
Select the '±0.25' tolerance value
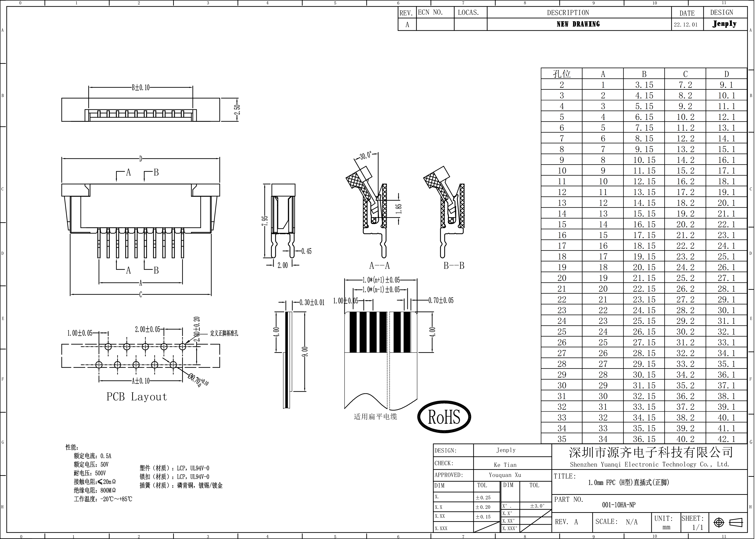[483, 498]
